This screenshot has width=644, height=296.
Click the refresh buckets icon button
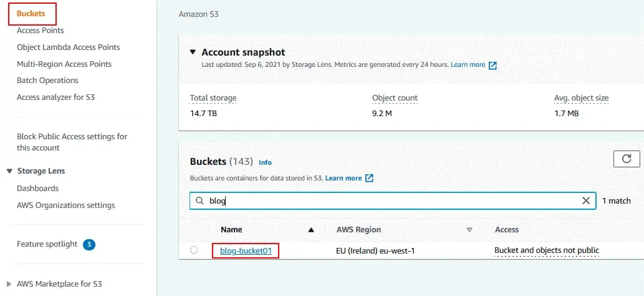click(x=627, y=159)
